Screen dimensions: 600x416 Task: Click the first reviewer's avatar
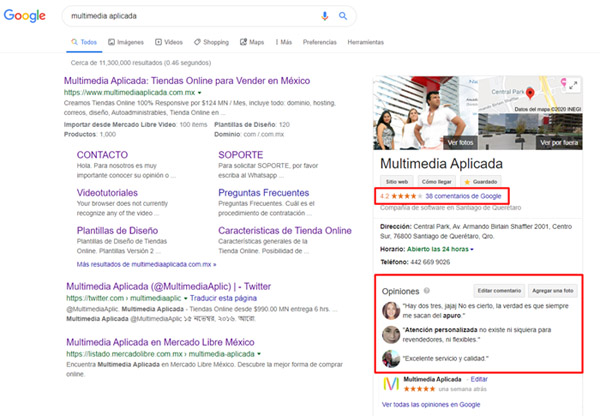389,310
